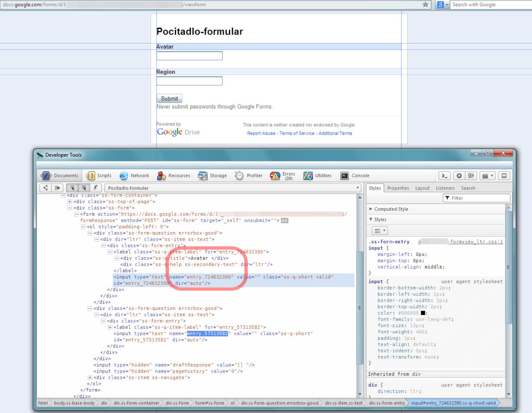Image resolution: width=532 pixels, height=413 pixels.
Task: Open the window layout dropdown menu
Action: pyautogui.click(x=487, y=176)
